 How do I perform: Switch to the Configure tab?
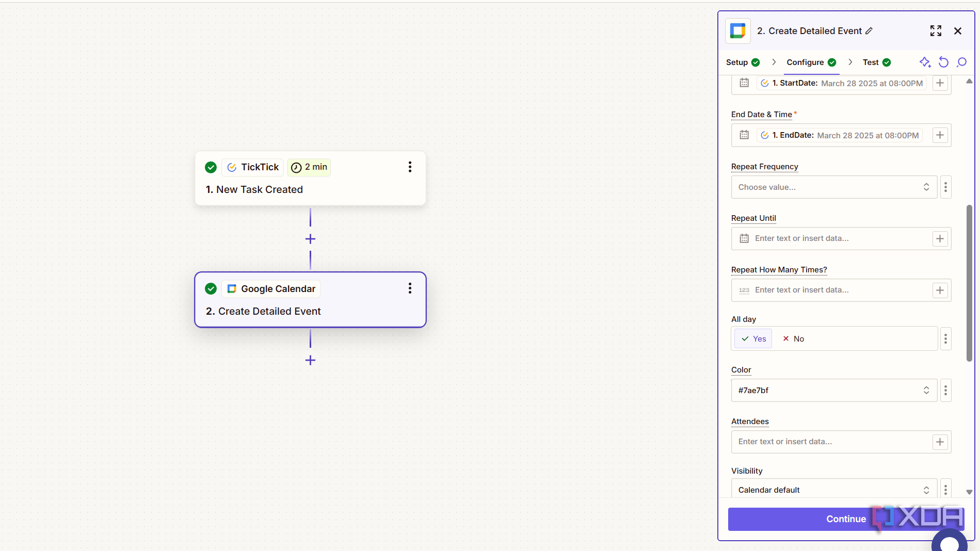coord(811,62)
